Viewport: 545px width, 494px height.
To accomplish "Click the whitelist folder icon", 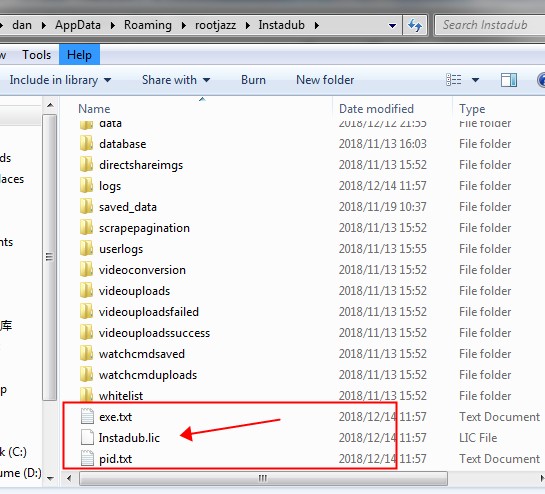I will [x=86, y=395].
